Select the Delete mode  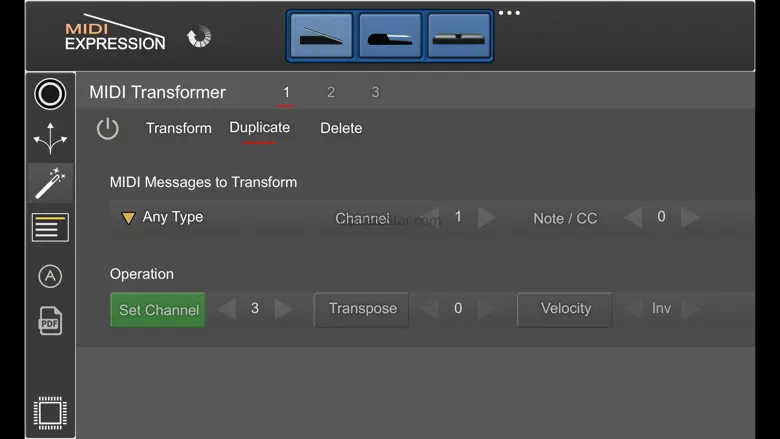coord(341,128)
